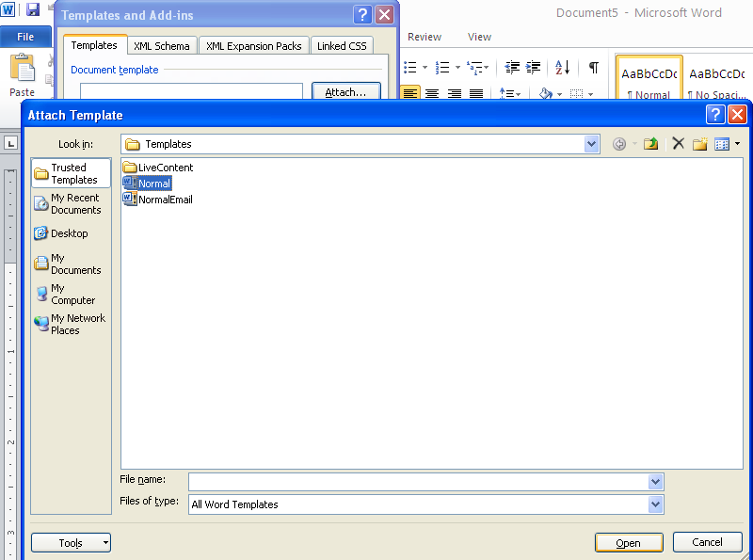Select the Normal style in gallery
The image size is (753, 560).
tap(649, 78)
